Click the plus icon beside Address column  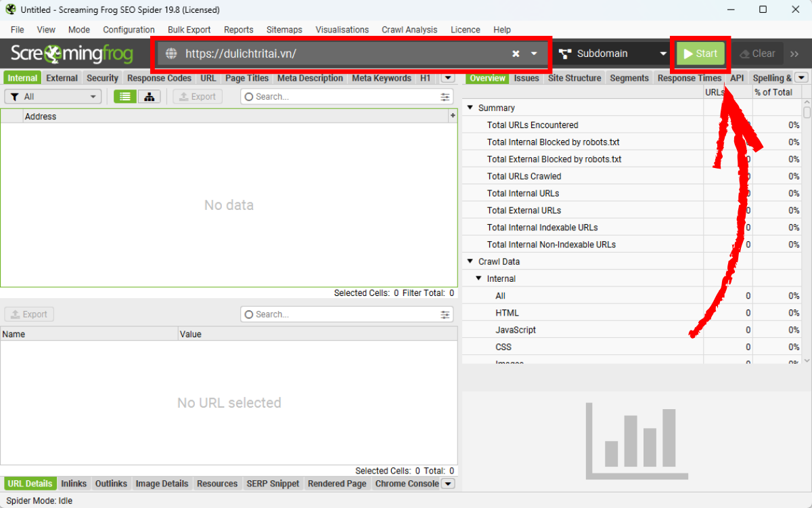[453, 117]
